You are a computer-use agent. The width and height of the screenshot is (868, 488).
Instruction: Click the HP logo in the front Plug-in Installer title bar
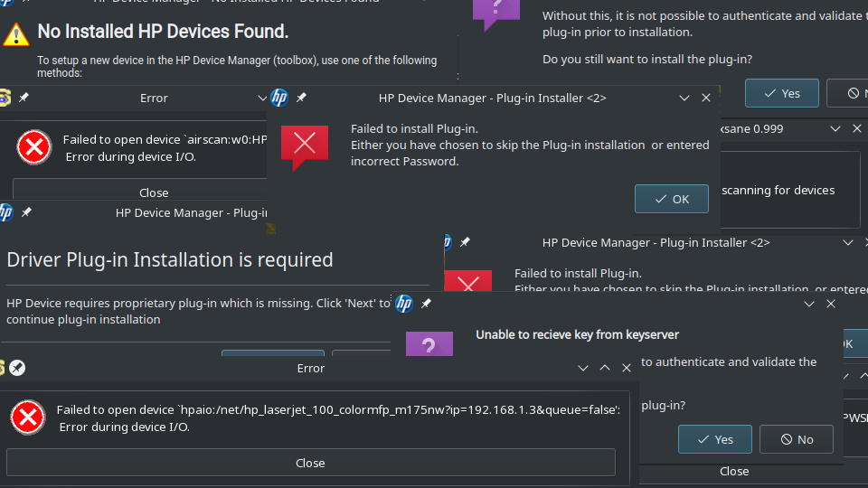(x=279, y=98)
